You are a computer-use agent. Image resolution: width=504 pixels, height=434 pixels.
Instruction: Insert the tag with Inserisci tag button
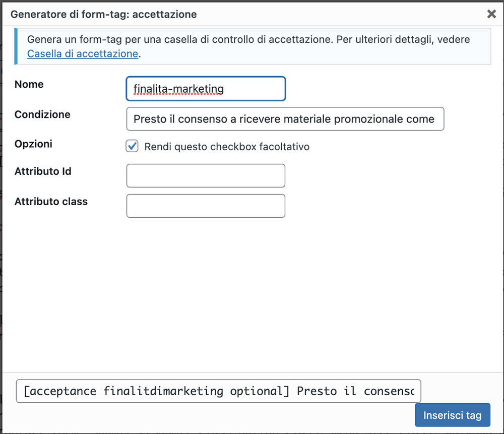[452, 415]
